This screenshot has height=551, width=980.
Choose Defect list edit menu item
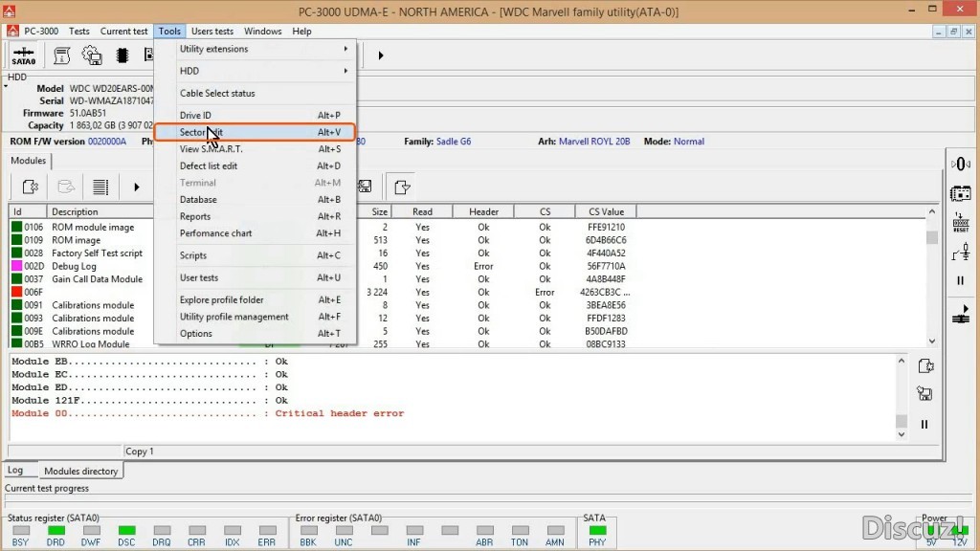[x=255, y=165]
